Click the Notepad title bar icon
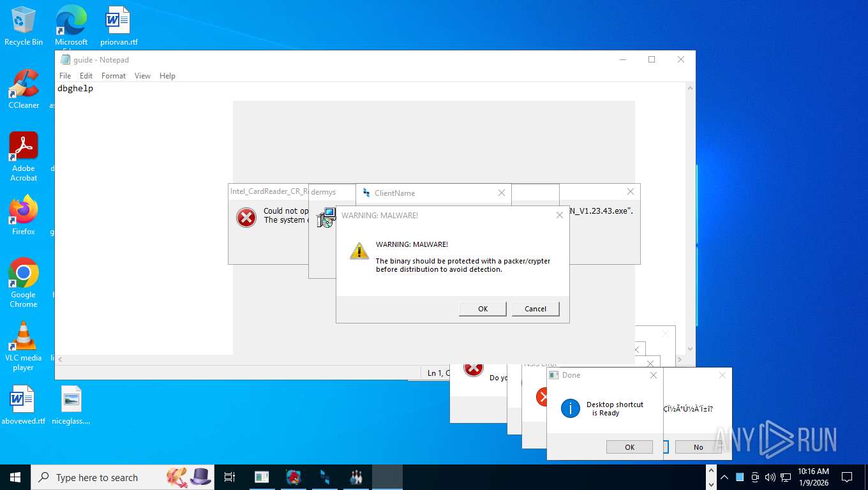This screenshot has width=868, height=490. [65, 59]
